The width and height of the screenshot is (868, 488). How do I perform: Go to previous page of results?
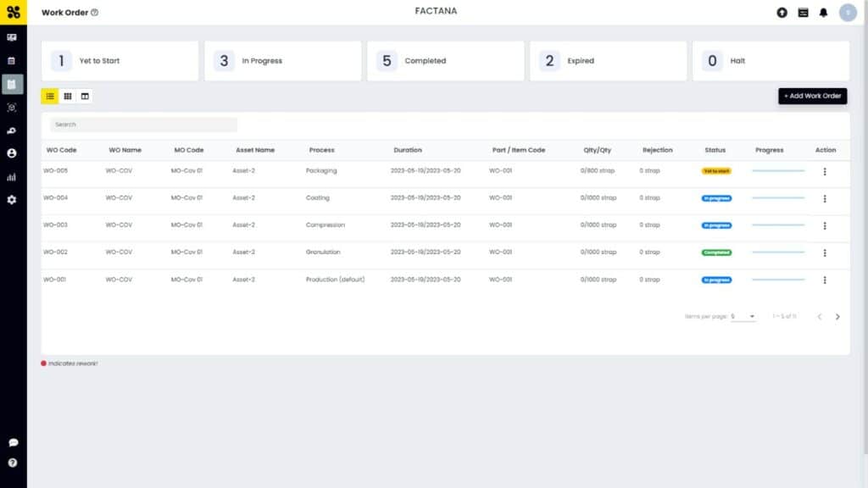[820, 317]
